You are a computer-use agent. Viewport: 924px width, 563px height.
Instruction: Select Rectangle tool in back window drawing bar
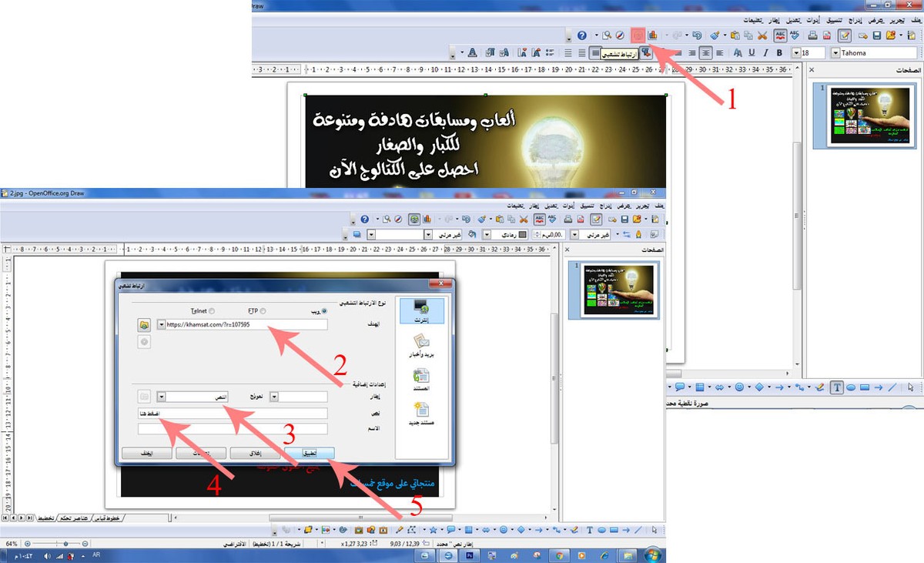pos(865,387)
